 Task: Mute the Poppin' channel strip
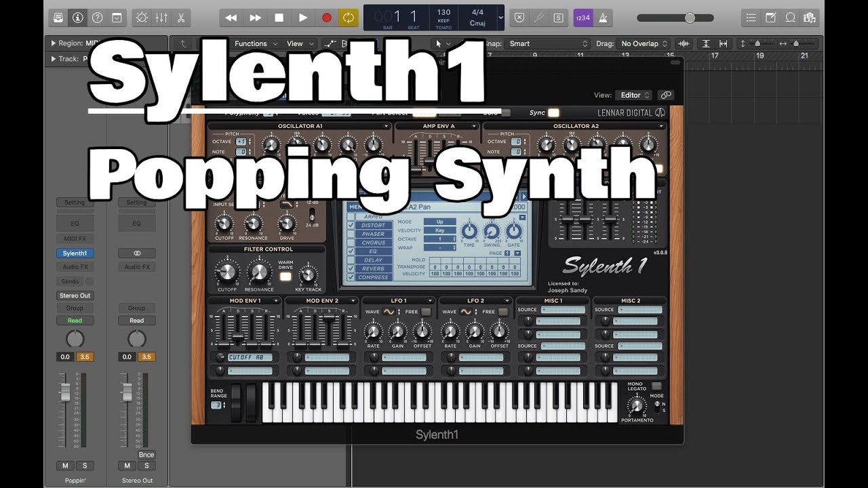pyautogui.click(x=66, y=466)
